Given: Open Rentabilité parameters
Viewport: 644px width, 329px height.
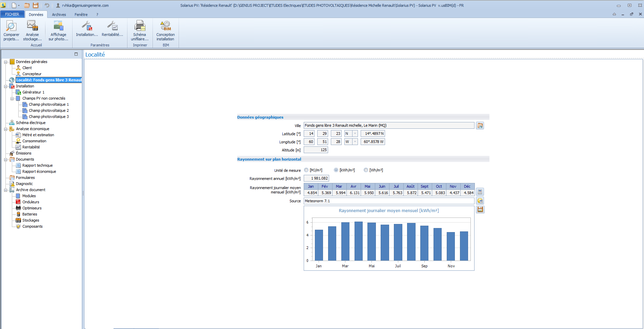Looking at the screenshot, I should (112, 29).
